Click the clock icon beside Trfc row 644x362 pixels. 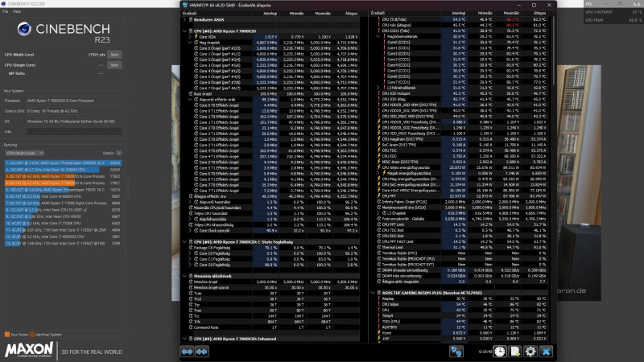pos(191,321)
